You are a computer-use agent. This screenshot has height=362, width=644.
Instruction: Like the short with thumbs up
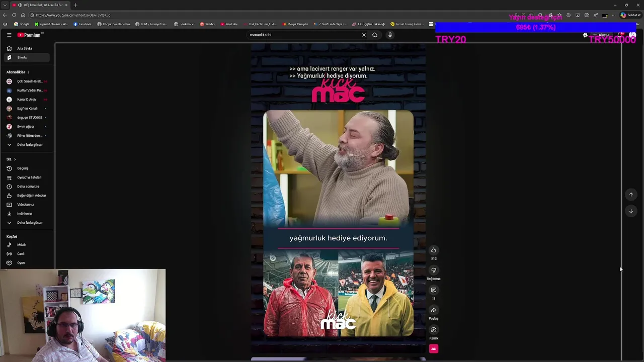click(434, 250)
